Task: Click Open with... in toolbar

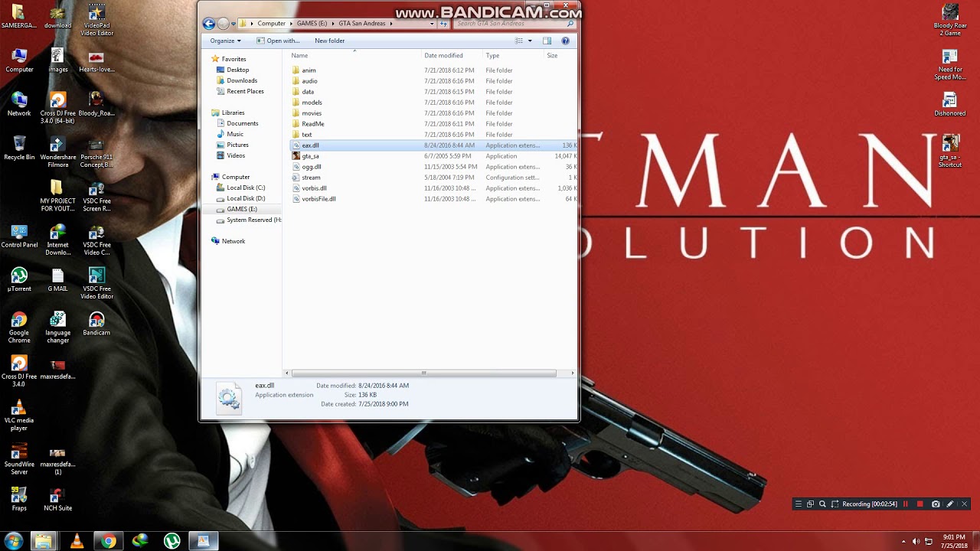Action: [278, 41]
